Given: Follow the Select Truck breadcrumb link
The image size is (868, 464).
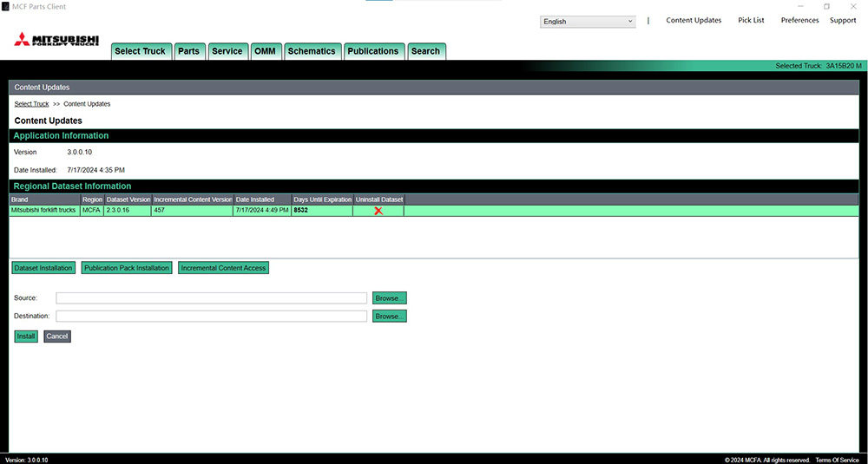Looking at the screenshot, I should coord(31,104).
